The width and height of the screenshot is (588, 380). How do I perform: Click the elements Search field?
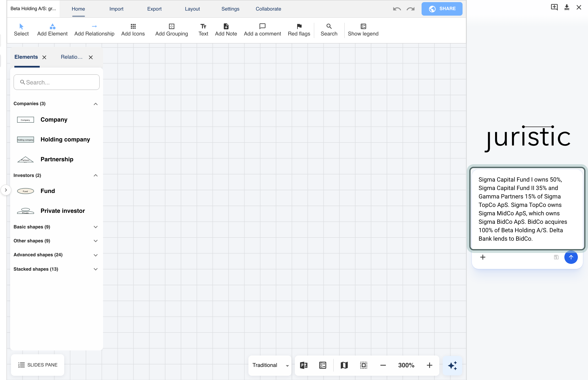(x=57, y=82)
